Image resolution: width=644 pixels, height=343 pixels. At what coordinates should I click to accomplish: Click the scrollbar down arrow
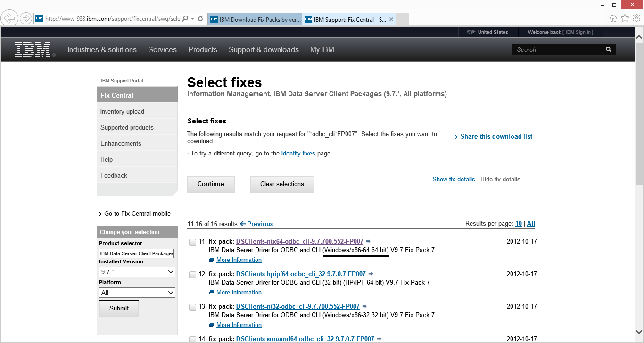click(x=639, y=332)
